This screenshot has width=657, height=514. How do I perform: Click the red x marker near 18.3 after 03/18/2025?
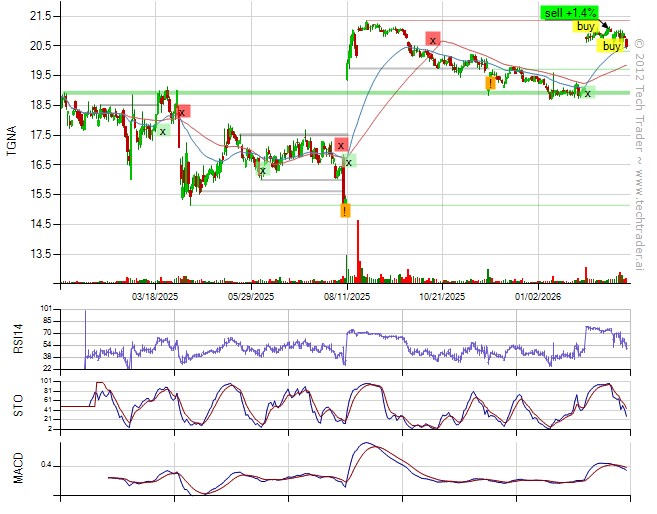(182, 111)
